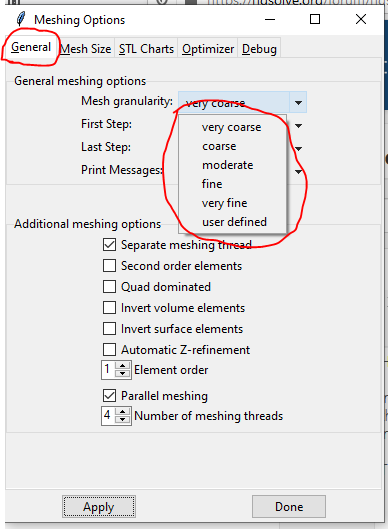Image resolution: width=388 pixels, height=529 pixels.
Task: Decrease Element order with down arrow
Action: coord(122,373)
